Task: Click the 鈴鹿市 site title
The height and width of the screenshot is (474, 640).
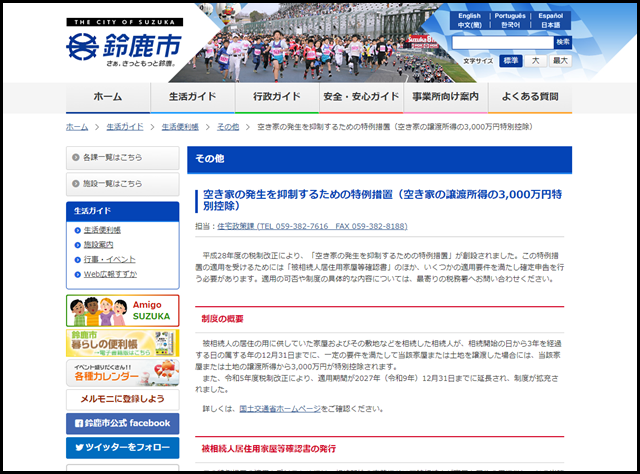Action: (x=142, y=45)
